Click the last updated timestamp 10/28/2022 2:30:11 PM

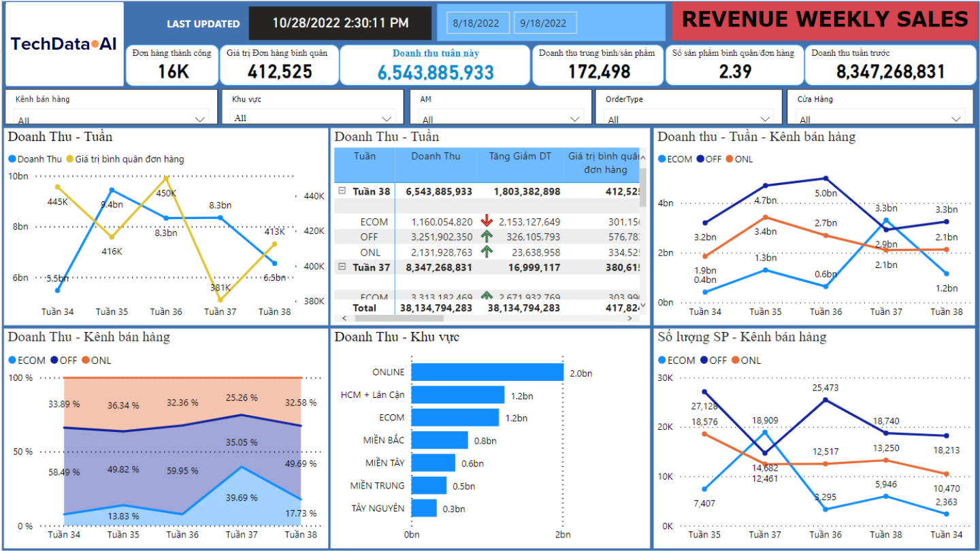click(340, 23)
